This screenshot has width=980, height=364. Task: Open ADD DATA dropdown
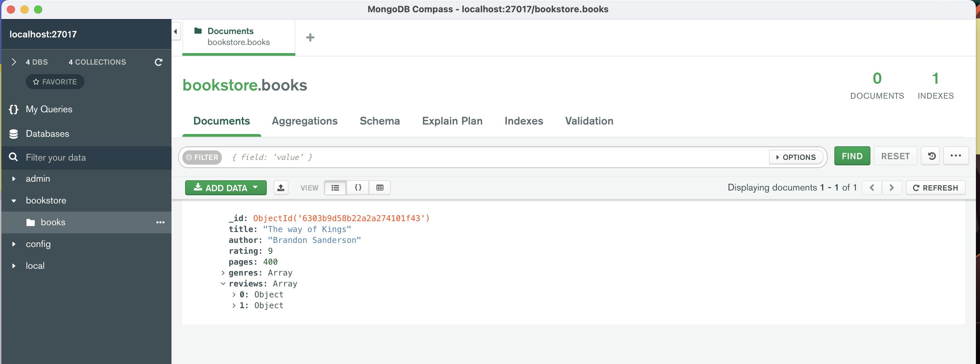[226, 188]
